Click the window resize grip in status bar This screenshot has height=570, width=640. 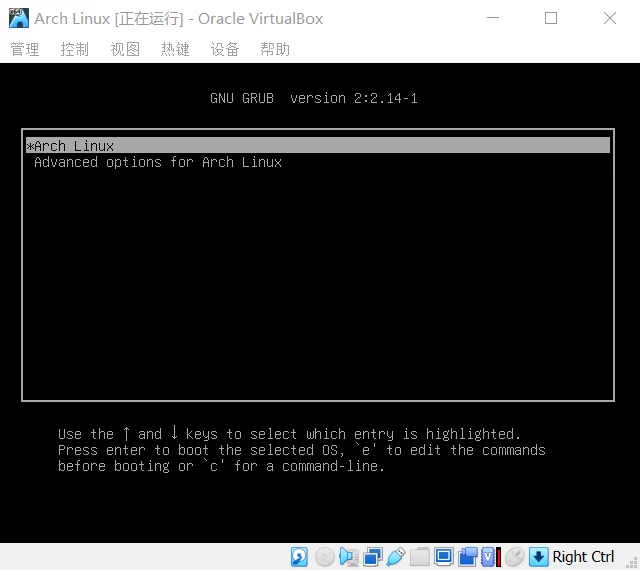click(x=633, y=563)
